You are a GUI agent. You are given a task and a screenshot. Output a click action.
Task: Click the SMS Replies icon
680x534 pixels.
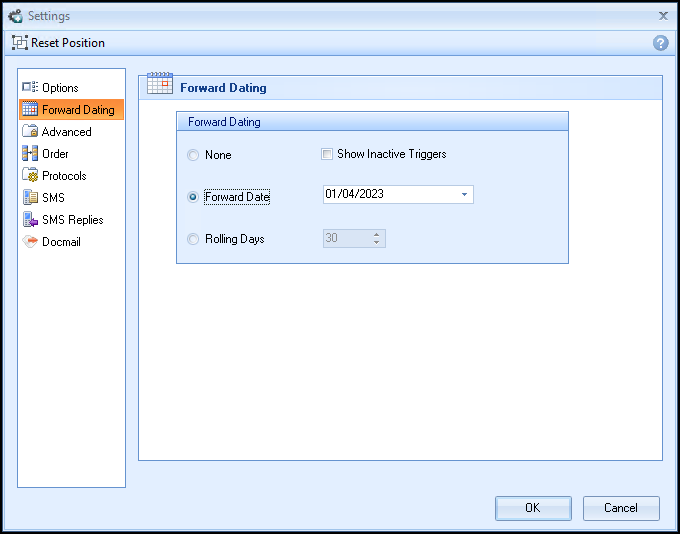(29, 220)
